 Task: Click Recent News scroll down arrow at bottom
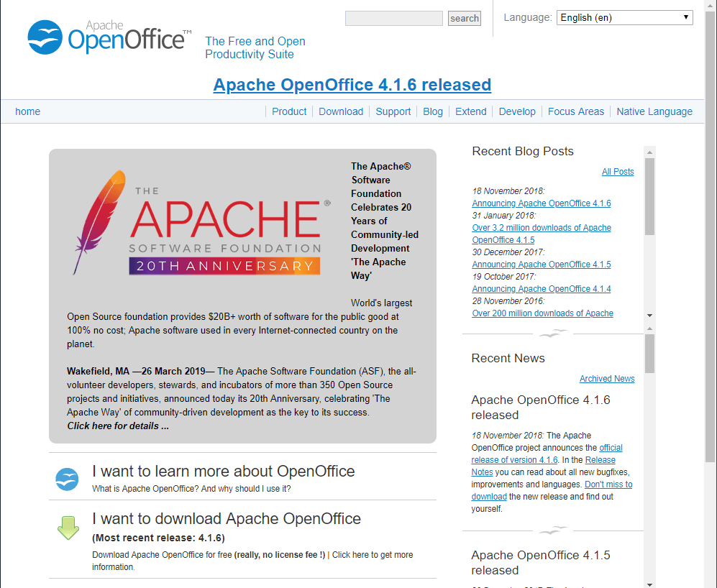tap(649, 584)
